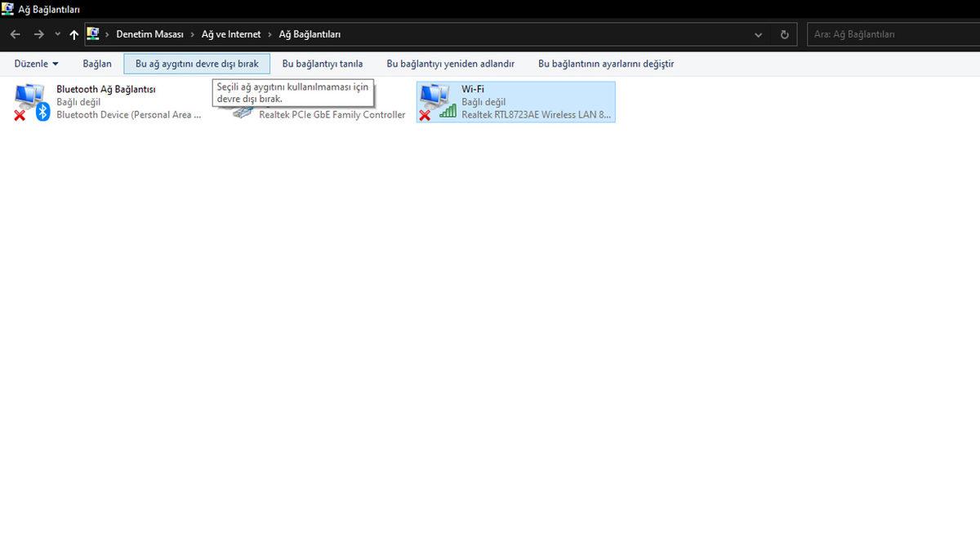Expand the address bar history dropdown

[x=759, y=34]
